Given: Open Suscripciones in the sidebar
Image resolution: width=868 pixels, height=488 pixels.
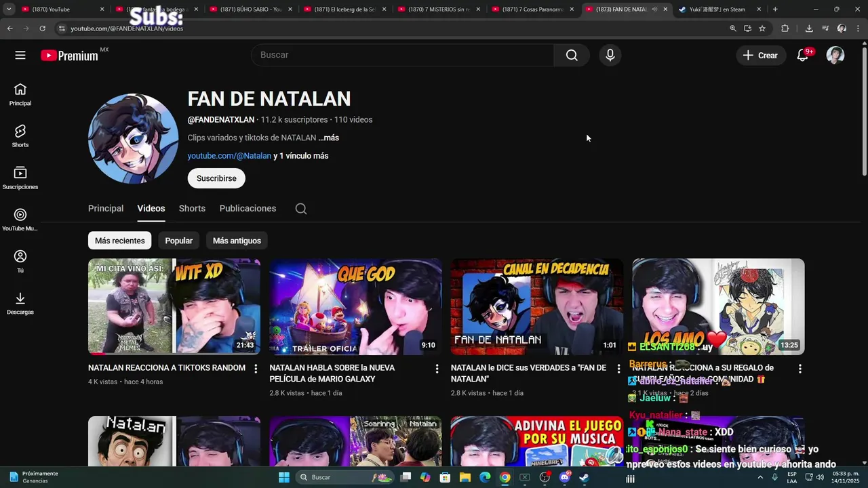Looking at the screenshot, I should click(x=20, y=178).
